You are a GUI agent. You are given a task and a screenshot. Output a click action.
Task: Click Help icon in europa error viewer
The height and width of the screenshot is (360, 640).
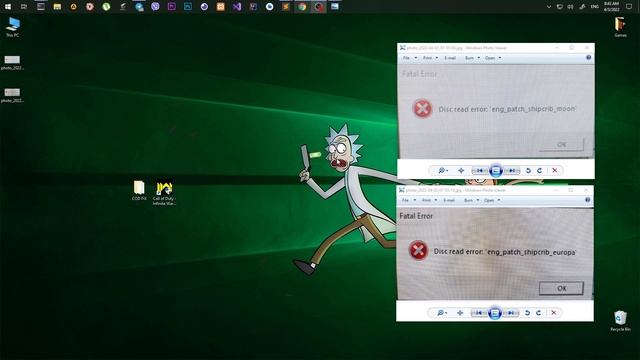(587, 200)
